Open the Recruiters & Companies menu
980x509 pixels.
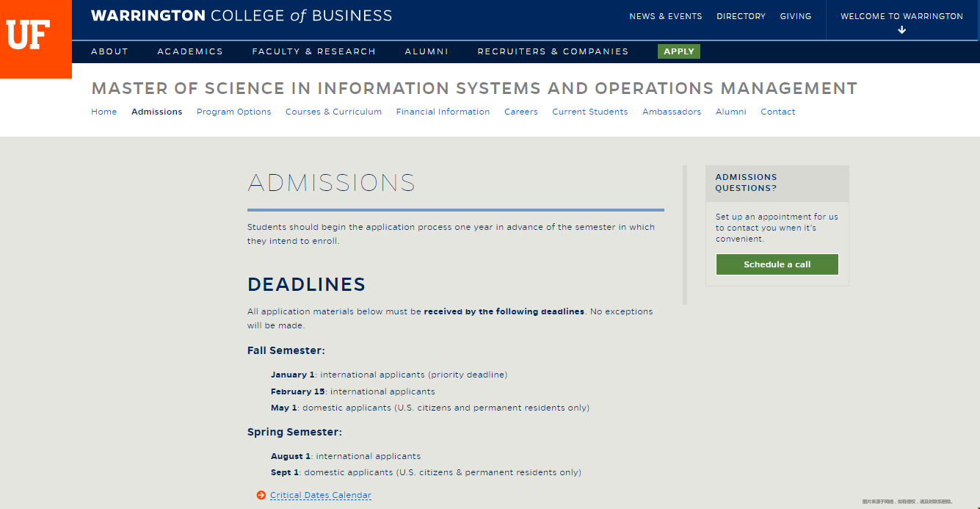tap(553, 51)
